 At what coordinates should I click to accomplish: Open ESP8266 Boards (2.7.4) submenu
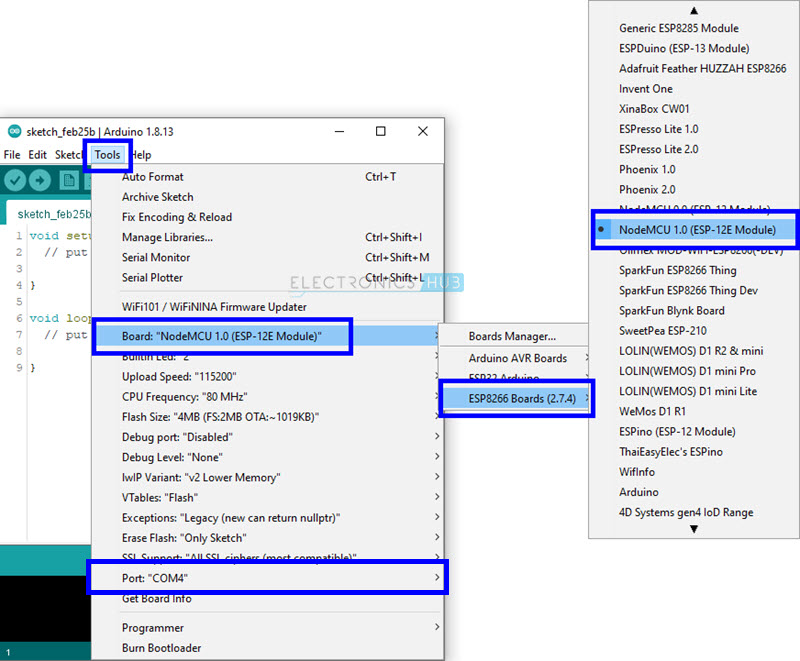pos(517,398)
